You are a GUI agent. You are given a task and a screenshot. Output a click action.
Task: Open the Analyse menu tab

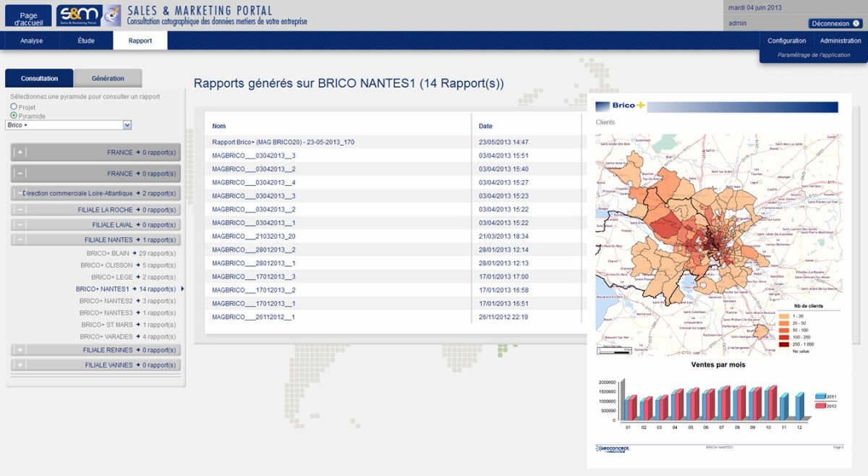[31, 41]
